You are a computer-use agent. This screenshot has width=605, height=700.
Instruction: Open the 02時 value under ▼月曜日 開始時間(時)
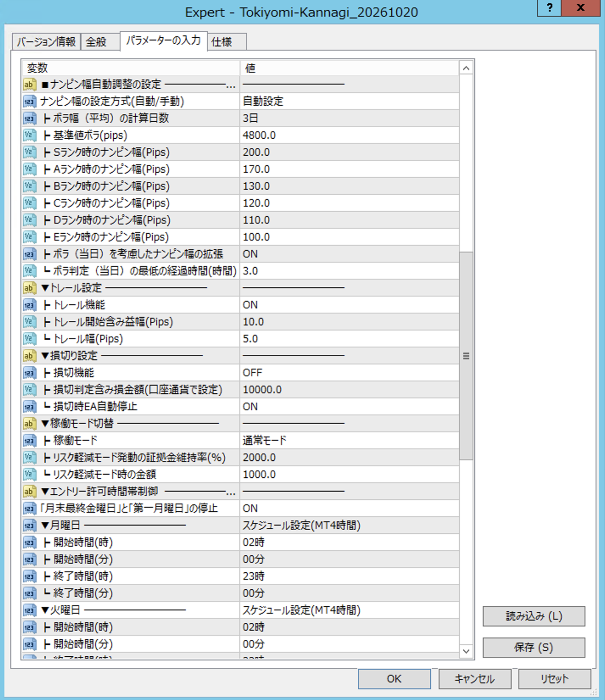[x=349, y=543]
